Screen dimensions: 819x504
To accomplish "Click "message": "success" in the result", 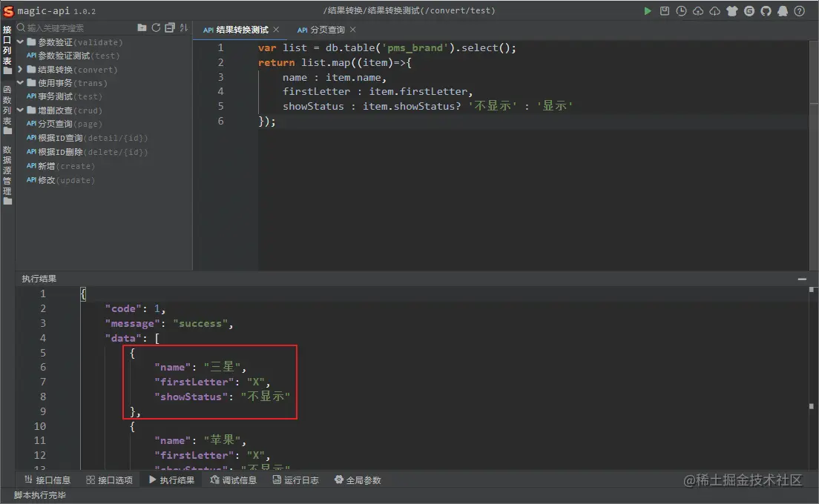I will [x=168, y=323].
